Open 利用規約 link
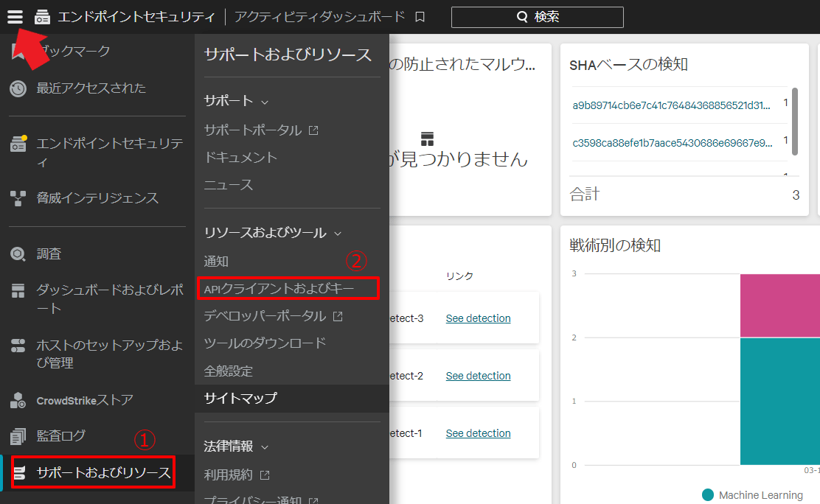 (x=228, y=475)
